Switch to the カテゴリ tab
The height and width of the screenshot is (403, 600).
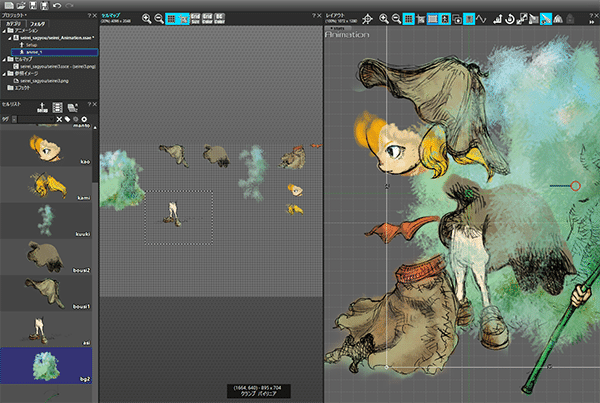(x=14, y=22)
